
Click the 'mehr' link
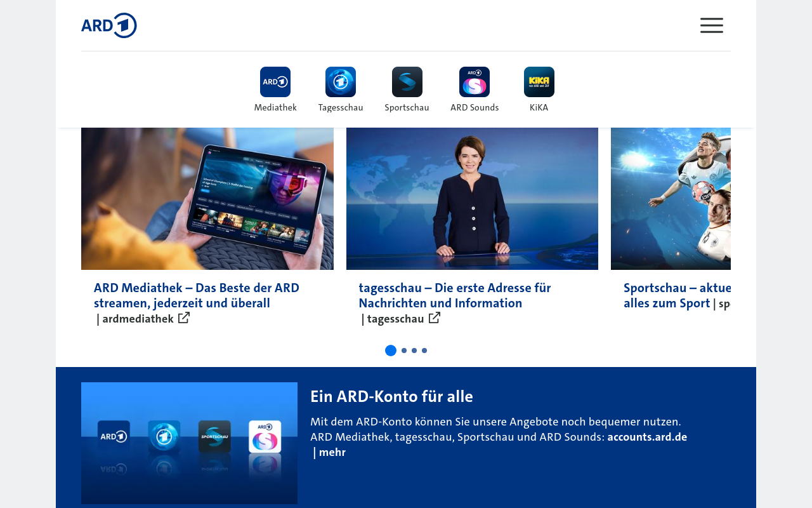pos(332,452)
